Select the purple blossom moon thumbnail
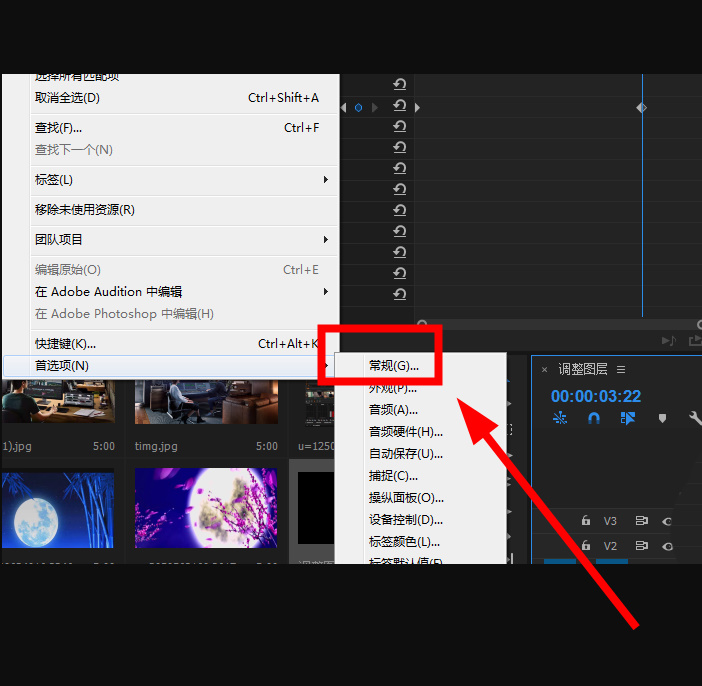The height and width of the screenshot is (686, 702). pyautogui.click(x=206, y=508)
